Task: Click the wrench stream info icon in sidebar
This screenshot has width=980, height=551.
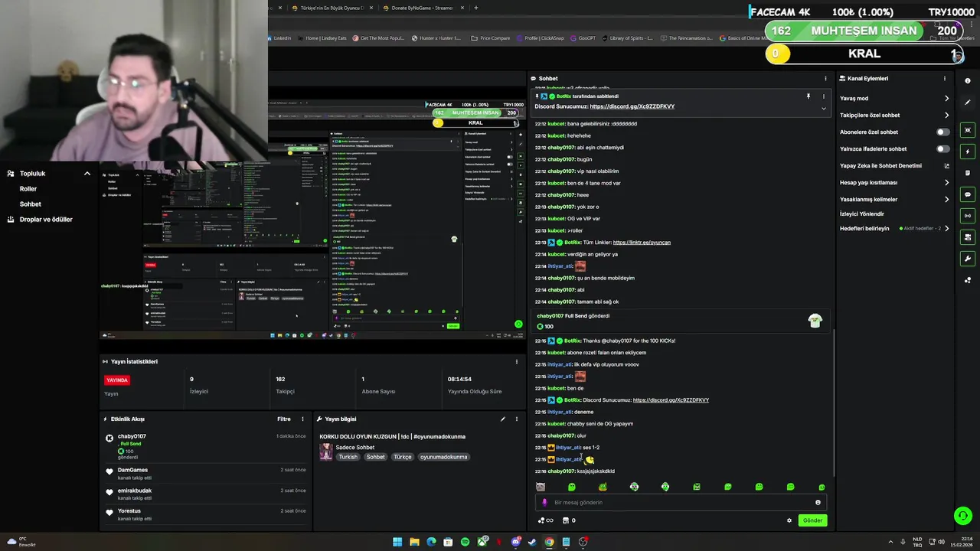Action: (968, 259)
